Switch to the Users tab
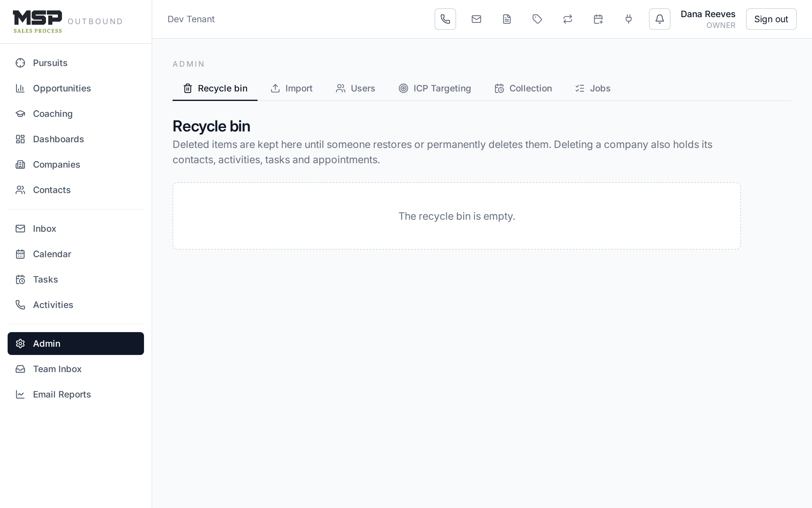Image resolution: width=812 pixels, height=508 pixels. point(356,88)
